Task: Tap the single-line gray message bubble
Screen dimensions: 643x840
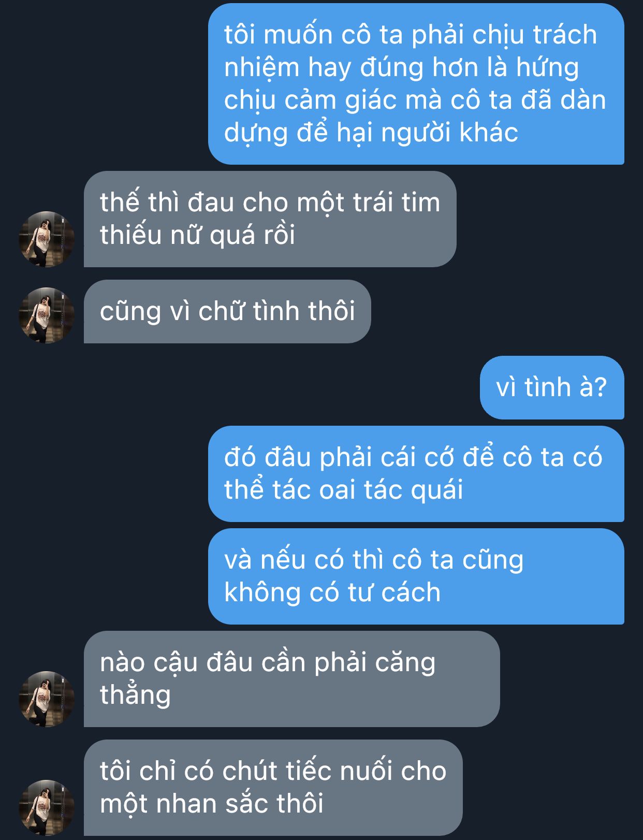Action: pos(227,311)
